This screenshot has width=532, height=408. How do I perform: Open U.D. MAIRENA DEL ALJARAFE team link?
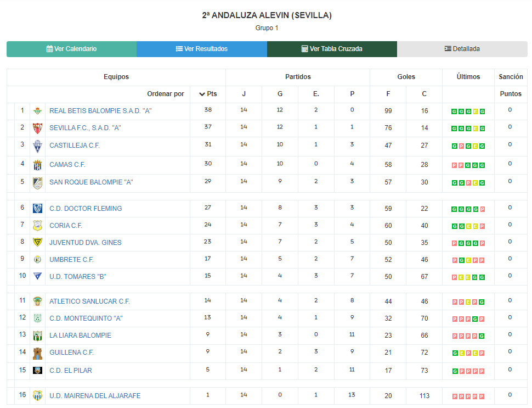point(95,396)
